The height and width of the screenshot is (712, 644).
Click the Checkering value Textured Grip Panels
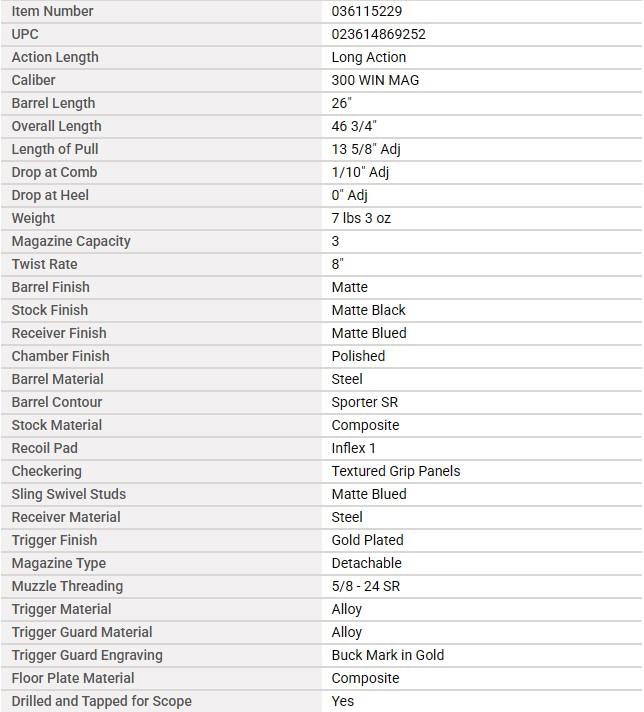tap(396, 471)
